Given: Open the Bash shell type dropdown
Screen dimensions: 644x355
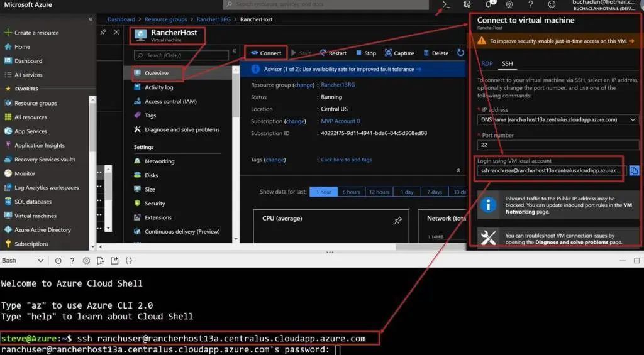Looking at the screenshot, I should tap(23, 261).
